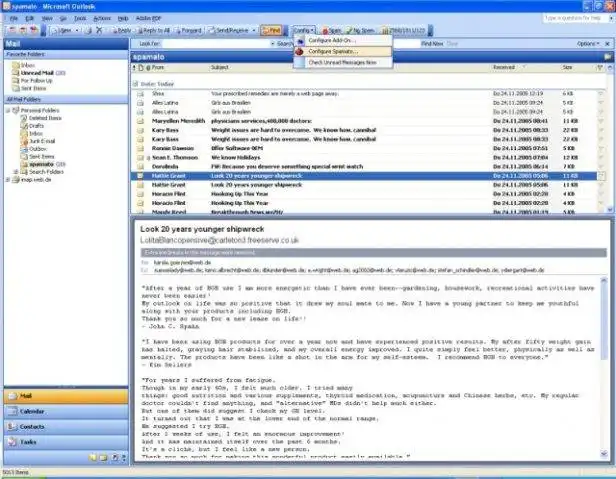Open the View menu
This screenshot has height=479, width=616.
pyautogui.click(x=47, y=18)
